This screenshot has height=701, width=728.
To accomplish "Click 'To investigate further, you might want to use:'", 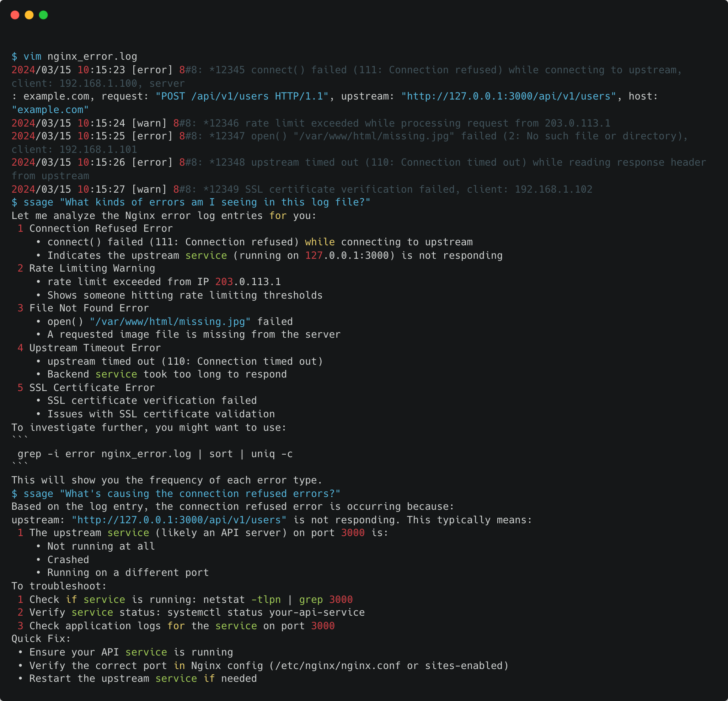I will tap(149, 428).
